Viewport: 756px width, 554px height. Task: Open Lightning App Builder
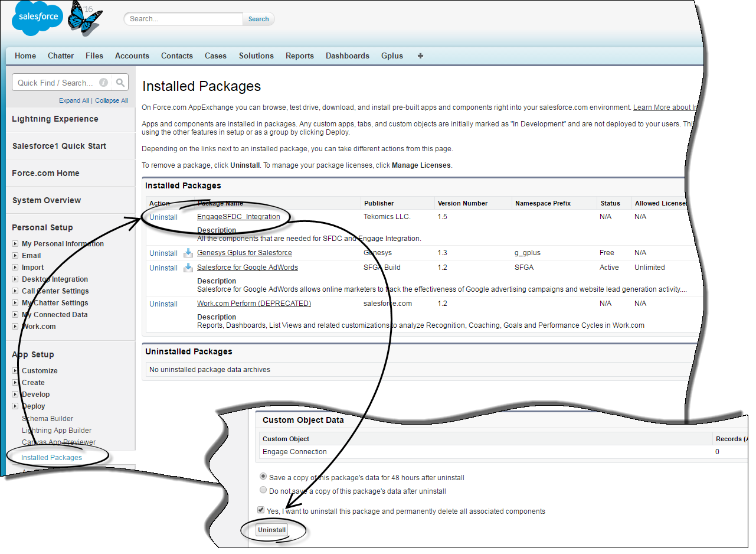57,431
